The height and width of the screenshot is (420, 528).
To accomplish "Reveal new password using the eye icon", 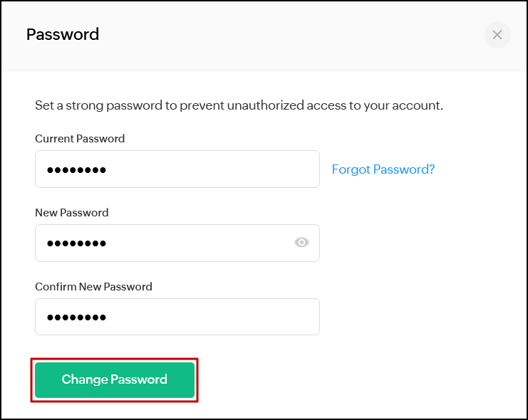I will click(x=301, y=243).
